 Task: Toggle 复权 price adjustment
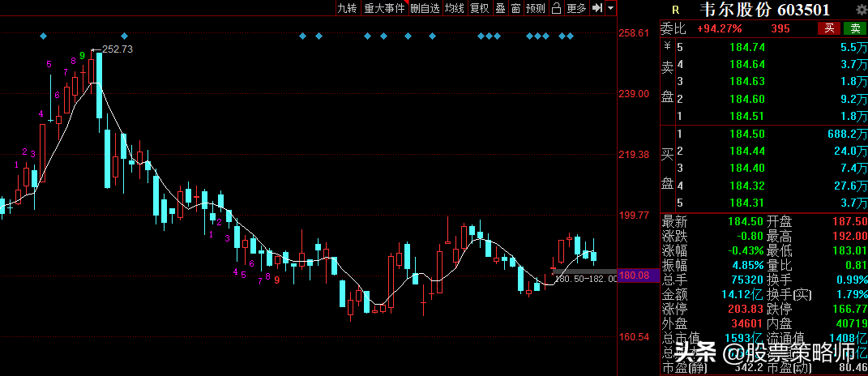pos(480,8)
